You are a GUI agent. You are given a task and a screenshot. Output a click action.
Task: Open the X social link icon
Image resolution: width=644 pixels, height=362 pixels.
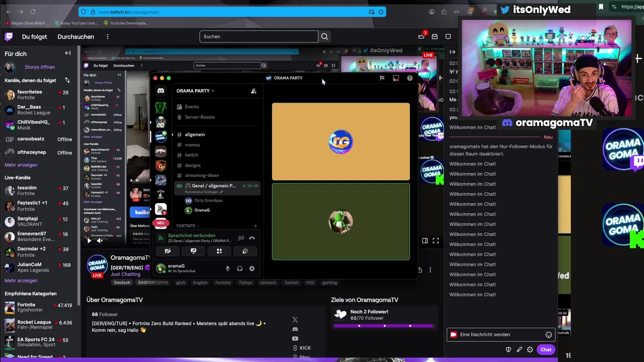click(x=295, y=320)
